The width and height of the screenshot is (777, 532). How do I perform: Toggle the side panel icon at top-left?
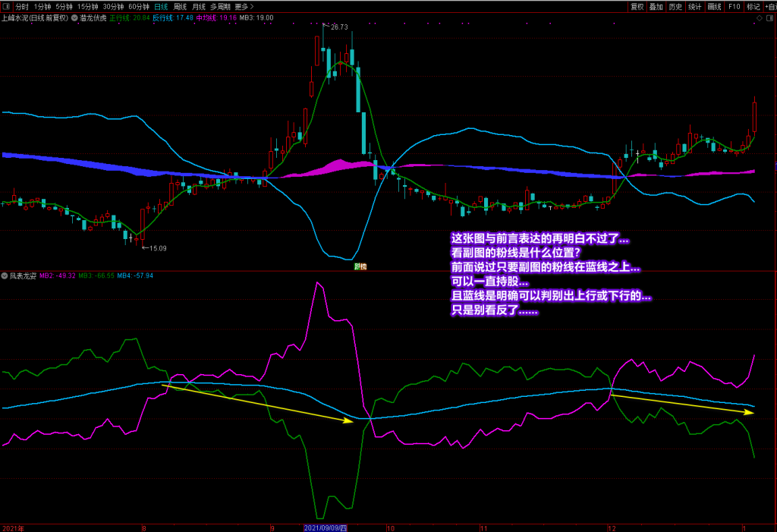coord(6,6)
